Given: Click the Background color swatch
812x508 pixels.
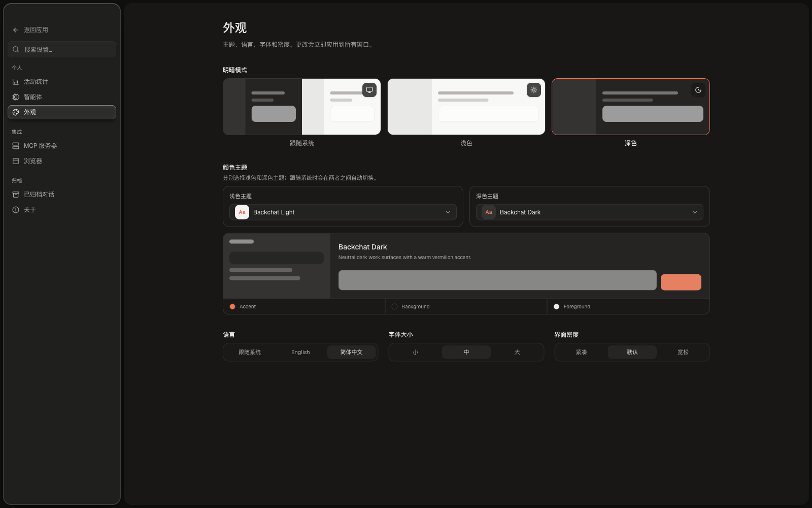Looking at the screenshot, I should 394,307.
